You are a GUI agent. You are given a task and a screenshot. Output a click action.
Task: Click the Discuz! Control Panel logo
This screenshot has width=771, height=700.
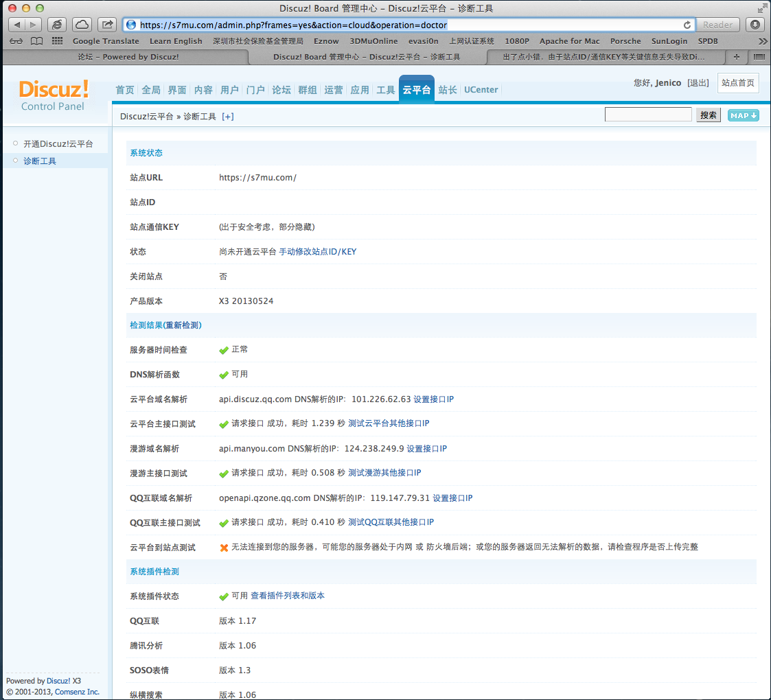[x=53, y=95]
